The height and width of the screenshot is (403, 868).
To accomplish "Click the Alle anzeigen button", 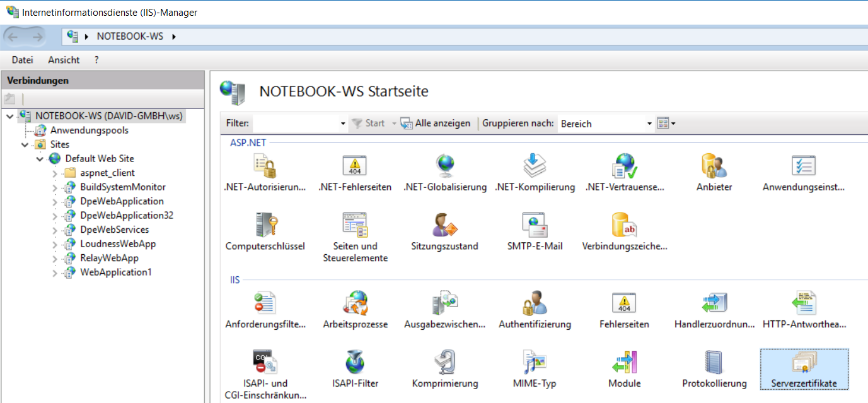I will 436,124.
